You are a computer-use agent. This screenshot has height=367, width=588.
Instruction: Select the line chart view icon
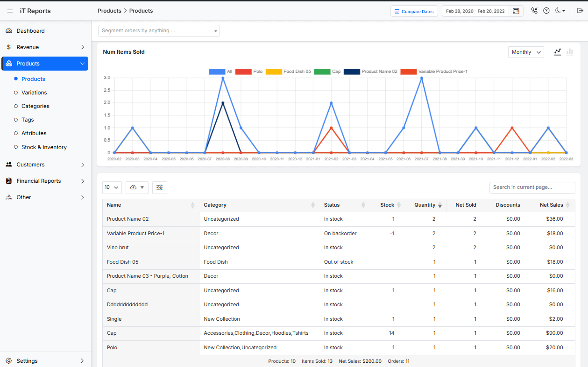[557, 52]
